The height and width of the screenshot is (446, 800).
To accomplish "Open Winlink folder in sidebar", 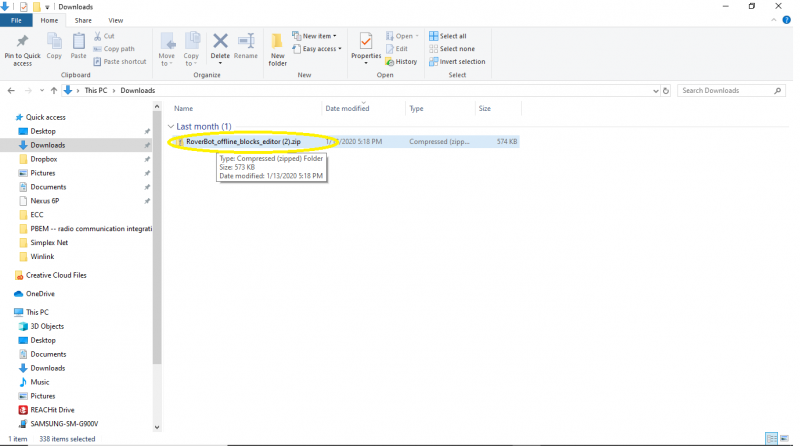I will 42,257.
